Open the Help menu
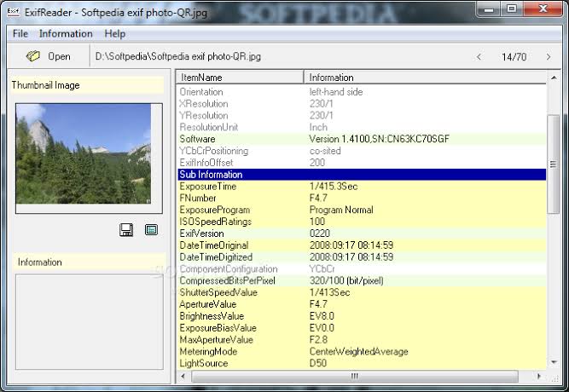This screenshot has height=392, width=569. 115,34
